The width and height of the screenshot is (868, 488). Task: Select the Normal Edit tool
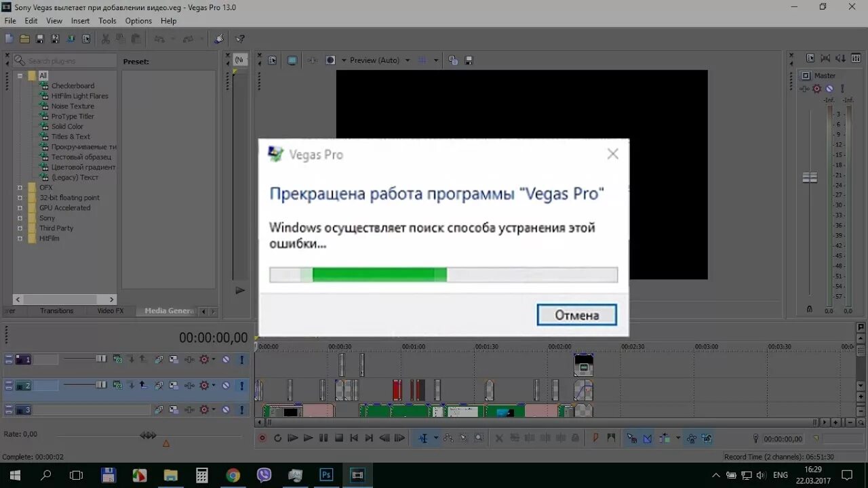pos(423,439)
